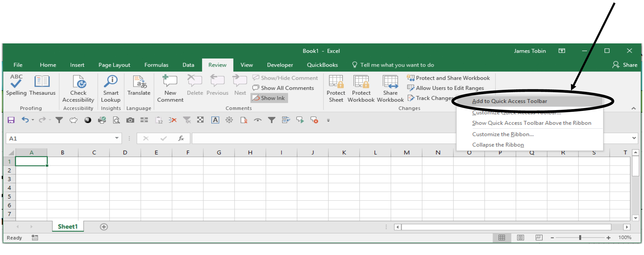This screenshot has width=644, height=255.
Task: Run Check Accessibility
Action: (78, 88)
